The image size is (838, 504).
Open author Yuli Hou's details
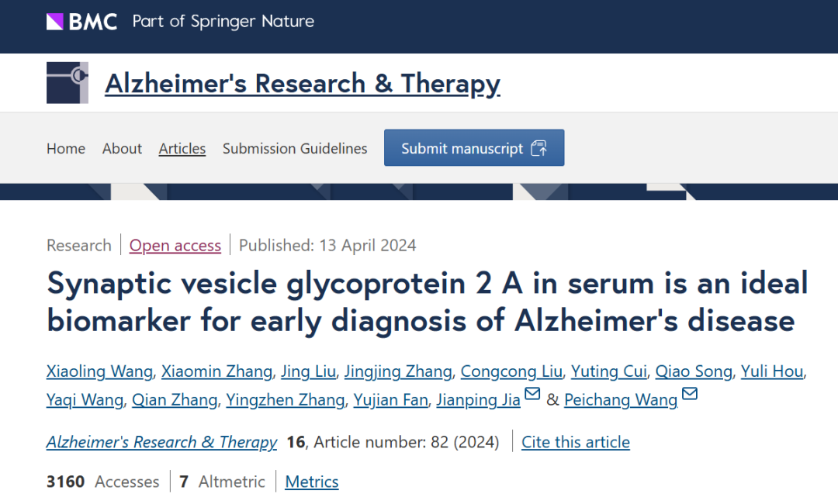pos(771,371)
